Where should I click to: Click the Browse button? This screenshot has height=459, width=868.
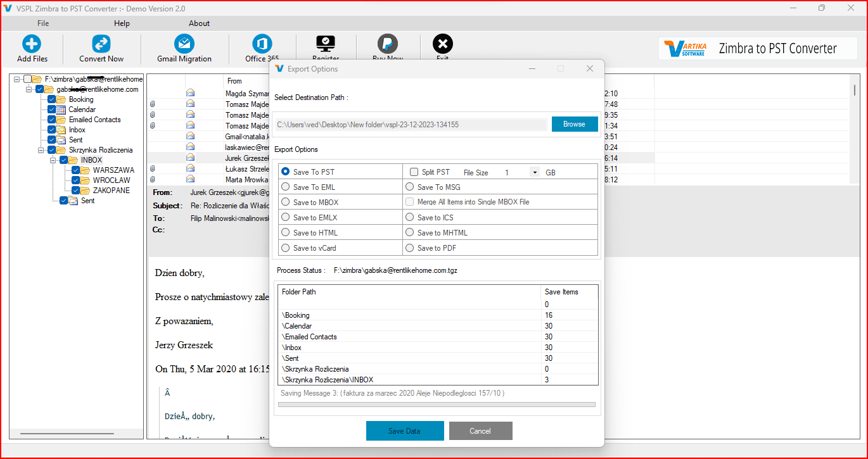[575, 124]
